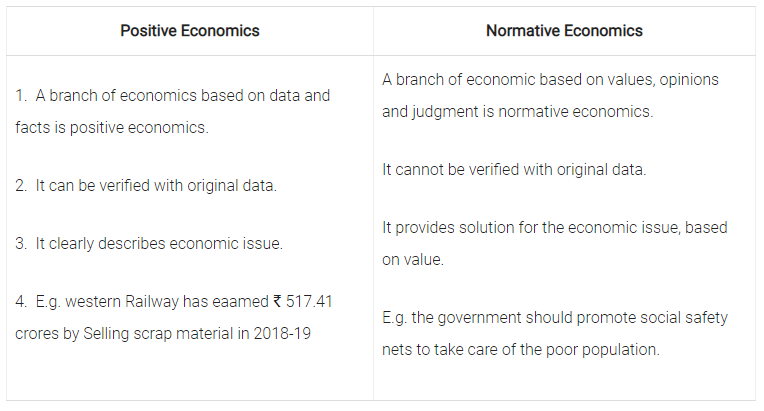Click the words 'on value.'

(x=413, y=260)
